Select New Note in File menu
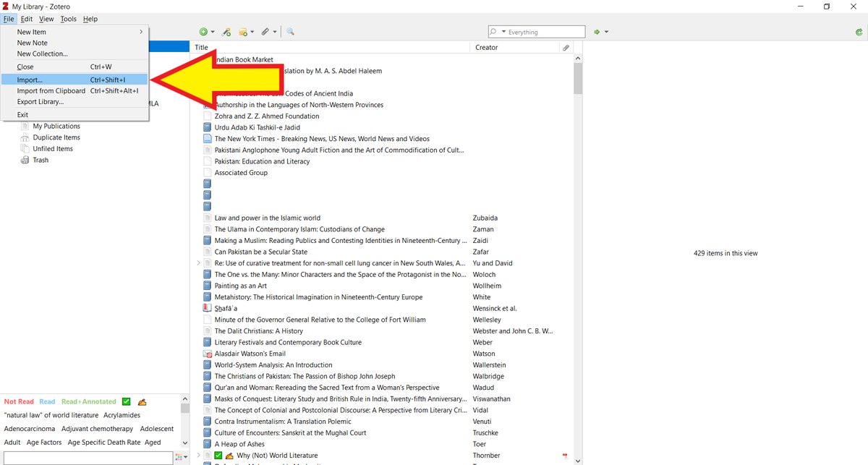The height and width of the screenshot is (465, 868). click(x=75, y=43)
